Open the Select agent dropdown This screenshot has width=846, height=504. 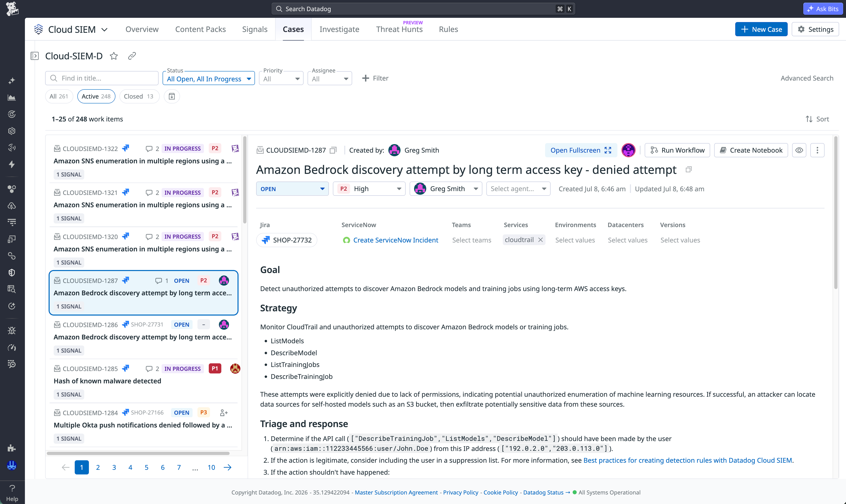coord(518,189)
